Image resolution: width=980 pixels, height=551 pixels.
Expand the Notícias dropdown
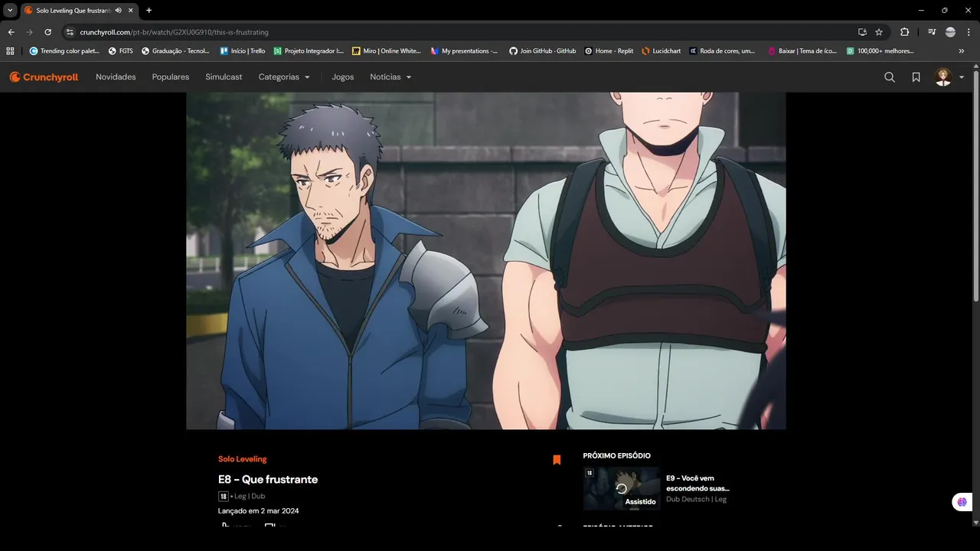pos(390,77)
